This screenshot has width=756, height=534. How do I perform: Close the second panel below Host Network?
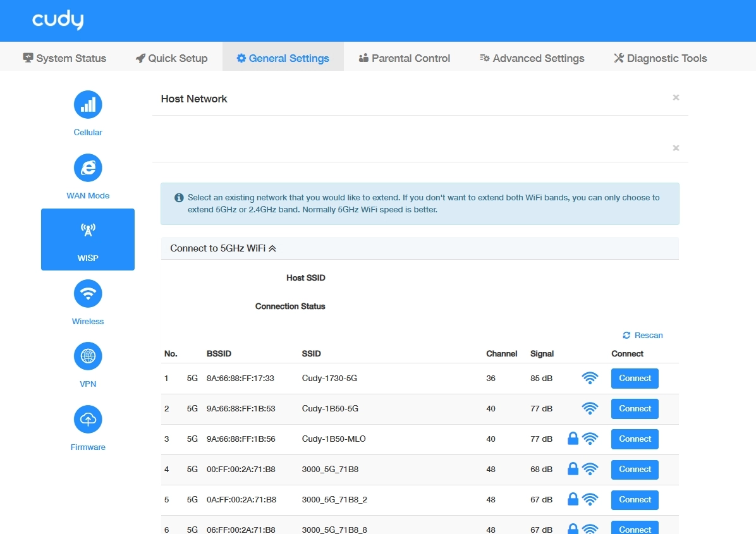point(676,148)
